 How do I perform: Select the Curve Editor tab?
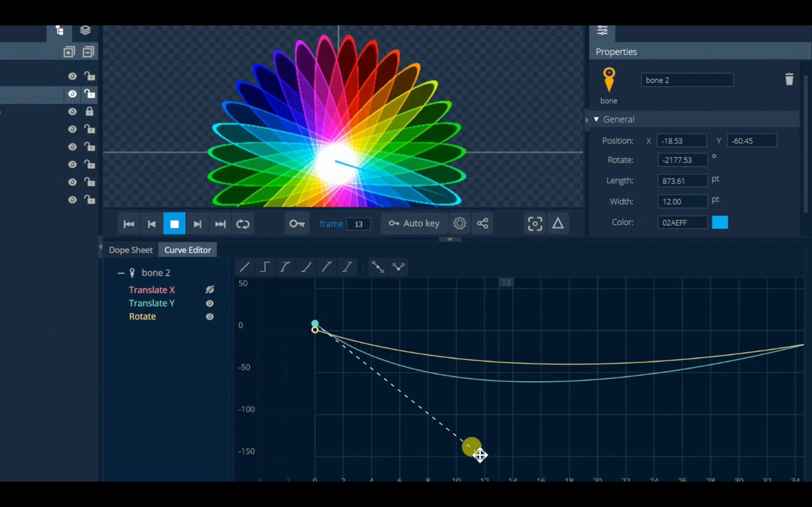pos(187,250)
